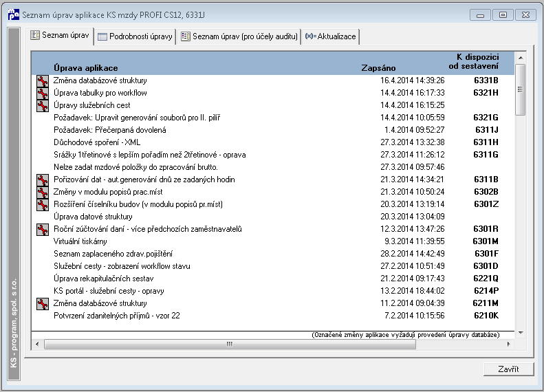Click build number 6302B
544x392 pixels.
point(486,192)
